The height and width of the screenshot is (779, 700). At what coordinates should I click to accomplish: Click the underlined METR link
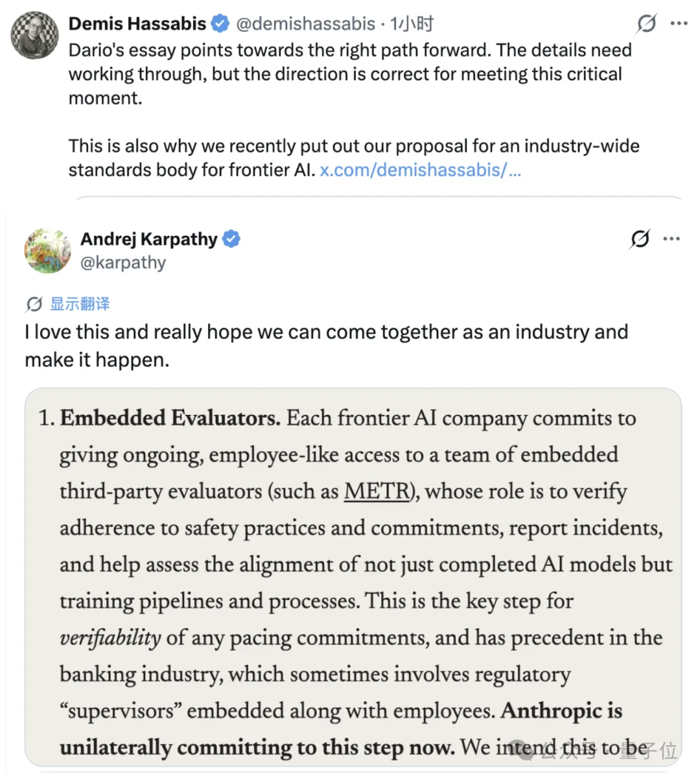click(x=377, y=491)
